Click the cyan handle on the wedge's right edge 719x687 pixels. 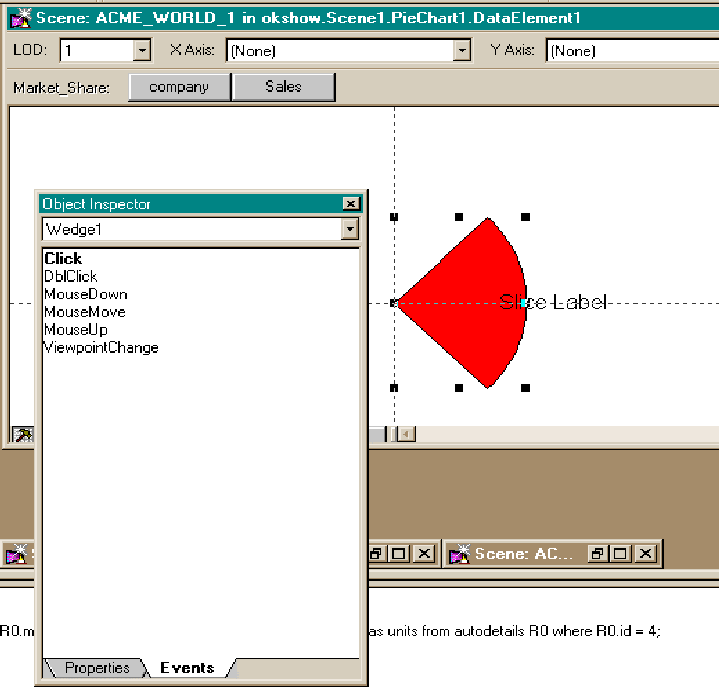pos(524,302)
